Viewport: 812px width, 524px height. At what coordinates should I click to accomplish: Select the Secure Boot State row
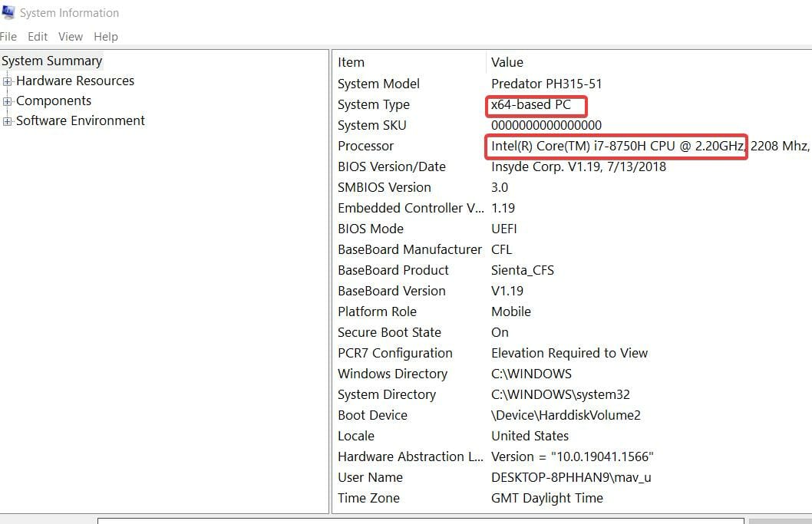tap(389, 332)
